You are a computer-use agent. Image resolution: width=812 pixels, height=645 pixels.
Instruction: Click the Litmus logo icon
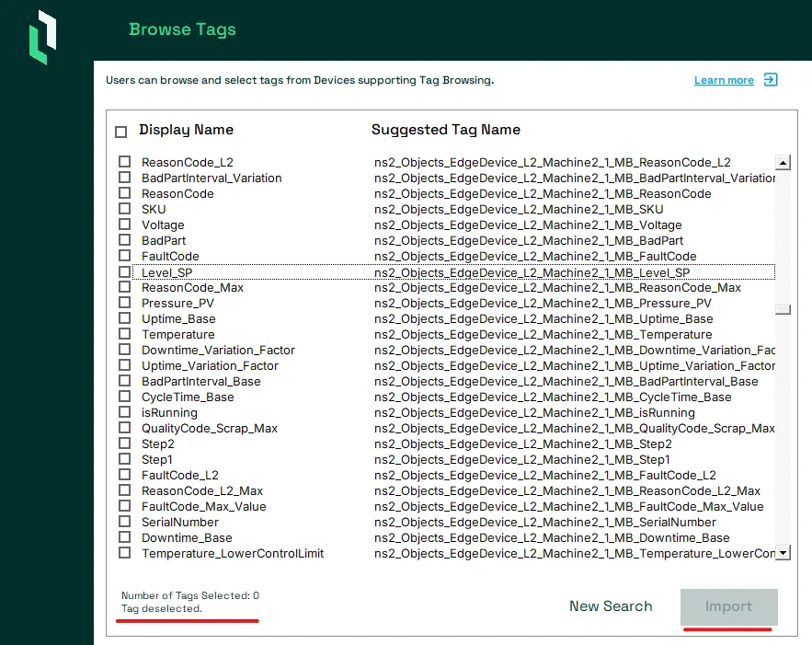[x=42, y=38]
